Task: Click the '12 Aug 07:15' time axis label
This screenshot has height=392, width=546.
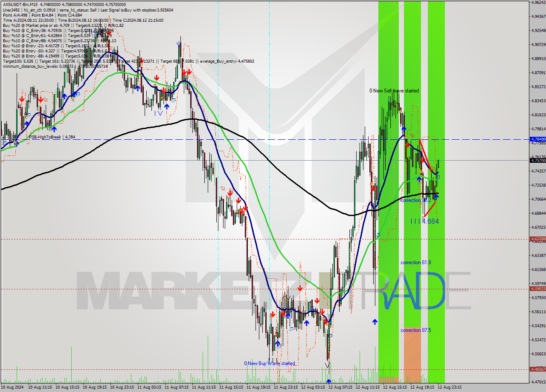Action: 340,387
